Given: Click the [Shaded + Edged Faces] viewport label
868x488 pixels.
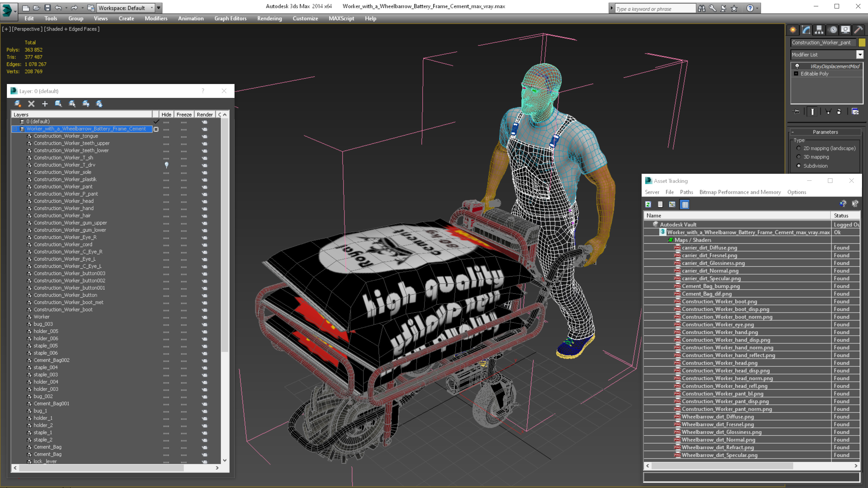Looking at the screenshot, I should click(x=72, y=29).
